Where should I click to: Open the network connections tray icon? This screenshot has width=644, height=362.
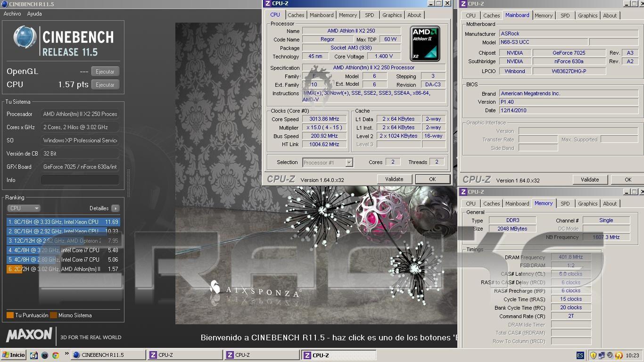coord(602,355)
